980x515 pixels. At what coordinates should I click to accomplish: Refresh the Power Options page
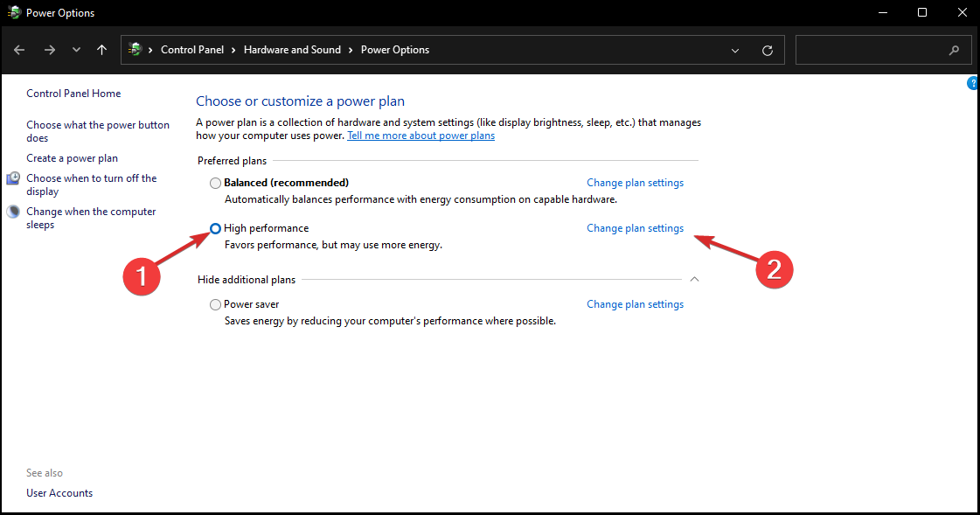[768, 51]
